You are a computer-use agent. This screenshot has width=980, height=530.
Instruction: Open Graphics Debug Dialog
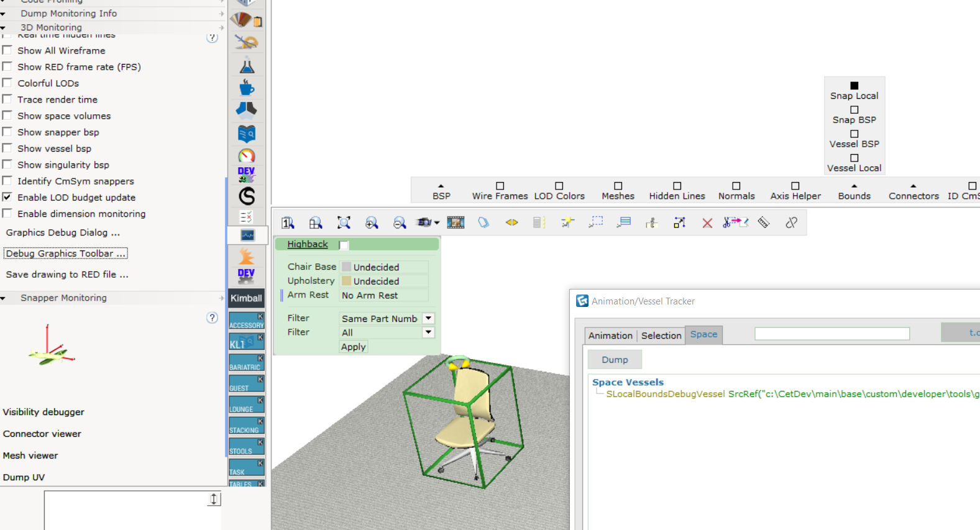coord(63,232)
